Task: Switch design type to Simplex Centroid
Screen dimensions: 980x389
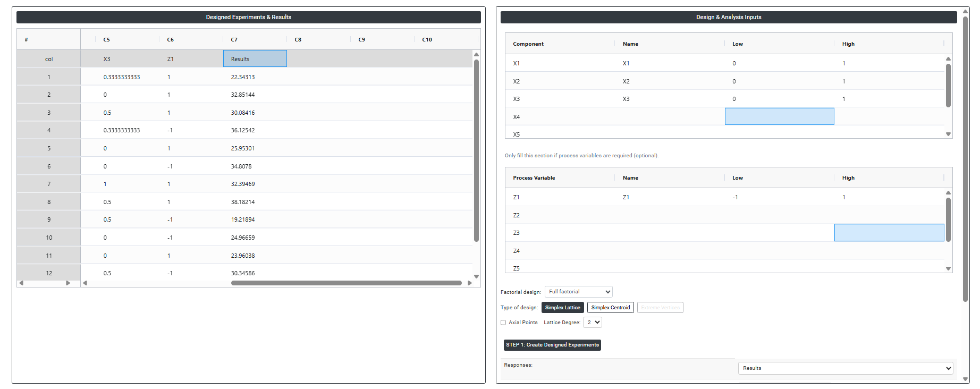Action: pyautogui.click(x=610, y=308)
